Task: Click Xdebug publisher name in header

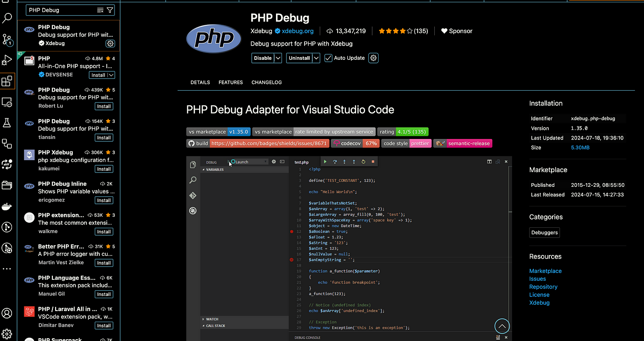Action: tap(261, 31)
